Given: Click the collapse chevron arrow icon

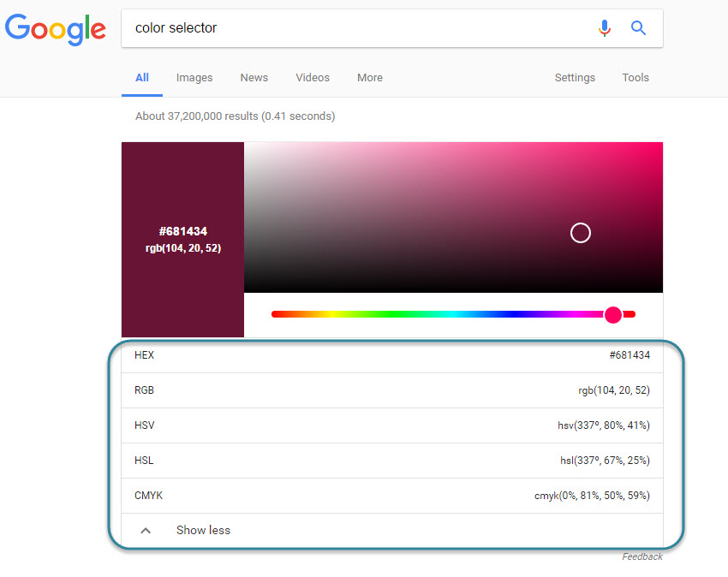Looking at the screenshot, I should (x=146, y=530).
